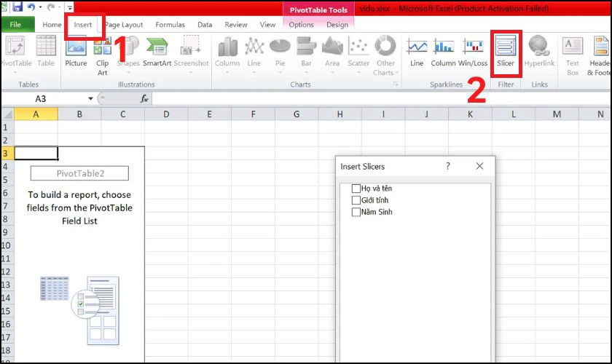Open help in Insert Slicers dialog

(x=448, y=166)
